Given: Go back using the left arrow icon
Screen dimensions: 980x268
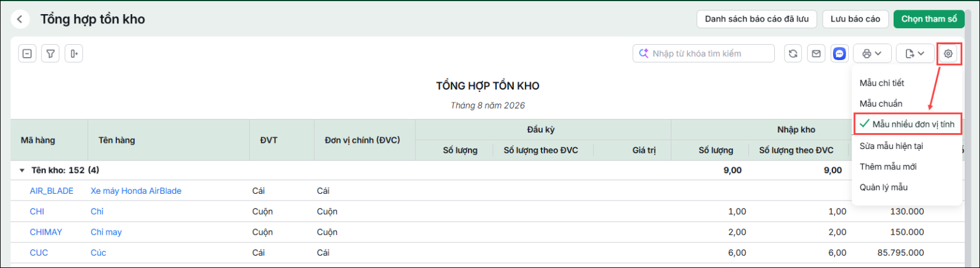Looking at the screenshot, I should tap(20, 20).
